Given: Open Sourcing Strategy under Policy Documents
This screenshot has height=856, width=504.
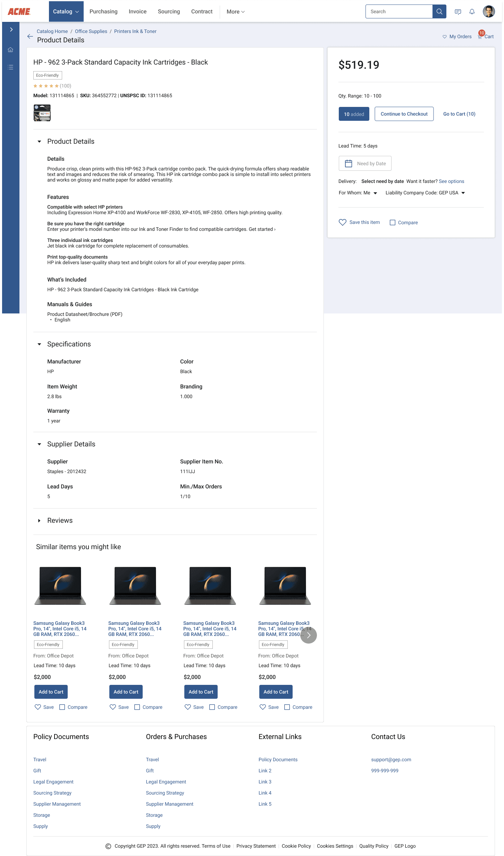Looking at the screenshot, I should point(52,793).
